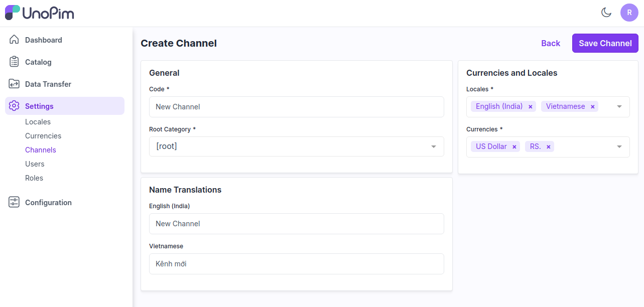
Task: Remove the US Dollar currency chip
Action: [513, 146]
